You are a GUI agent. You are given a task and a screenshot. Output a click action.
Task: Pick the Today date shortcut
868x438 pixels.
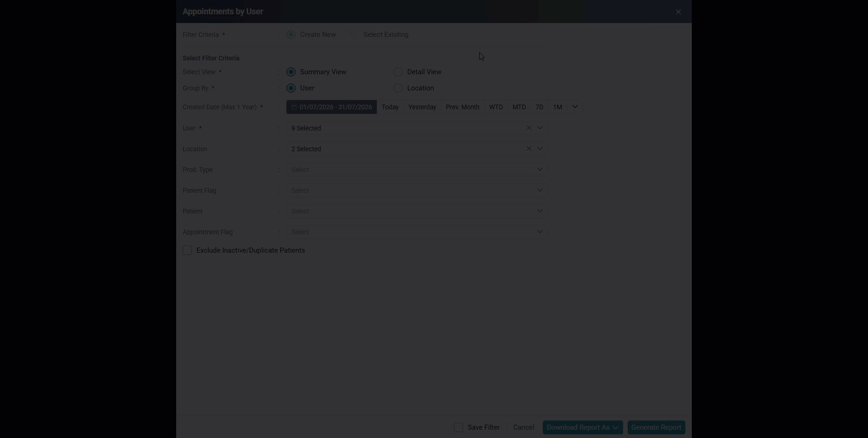click(x=390, y=107)
